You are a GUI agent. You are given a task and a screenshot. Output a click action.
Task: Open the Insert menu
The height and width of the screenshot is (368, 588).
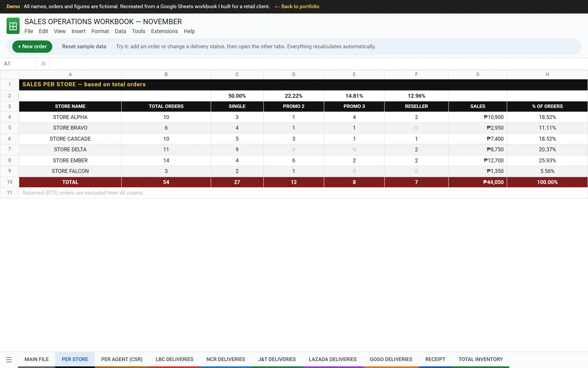(x=79, y=31)
